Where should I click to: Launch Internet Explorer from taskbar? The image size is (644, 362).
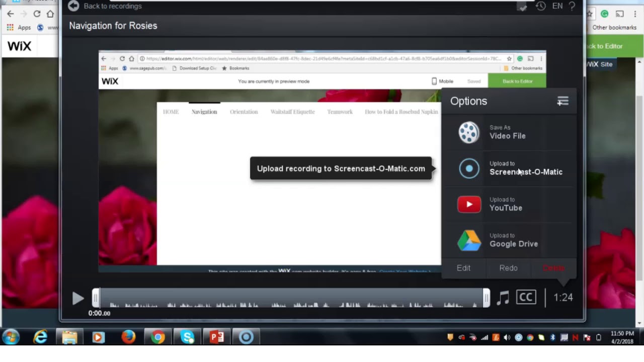[40, 337]
